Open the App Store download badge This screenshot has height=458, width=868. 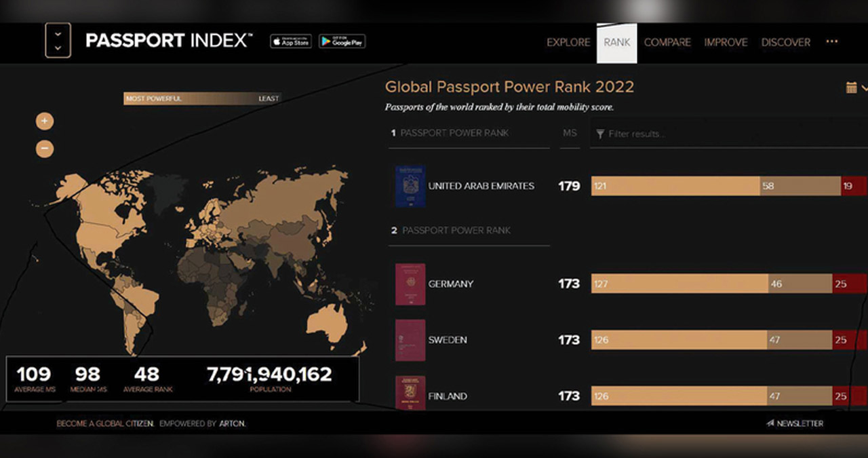[x=291, y=41]
